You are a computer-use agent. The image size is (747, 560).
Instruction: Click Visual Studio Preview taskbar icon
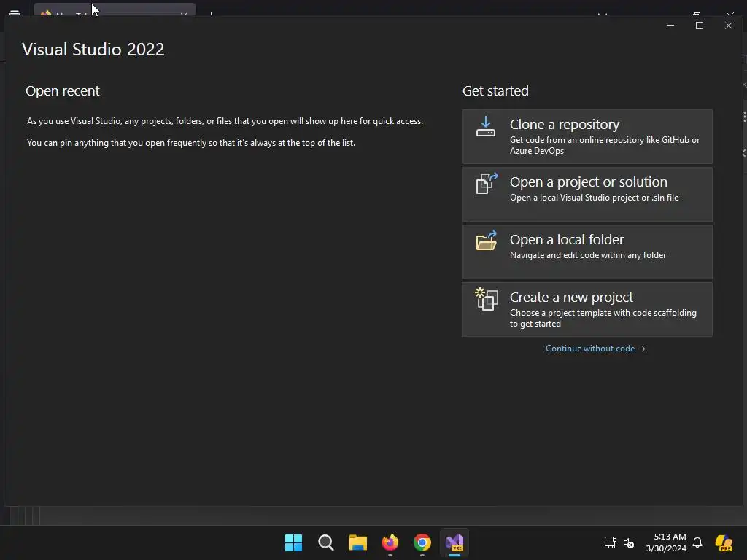click(454, 542)
